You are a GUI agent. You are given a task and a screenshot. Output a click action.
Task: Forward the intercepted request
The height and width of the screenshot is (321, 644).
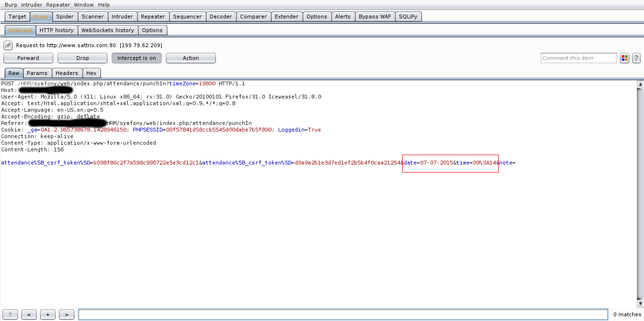pyautogui.click(x=28, y=58)
